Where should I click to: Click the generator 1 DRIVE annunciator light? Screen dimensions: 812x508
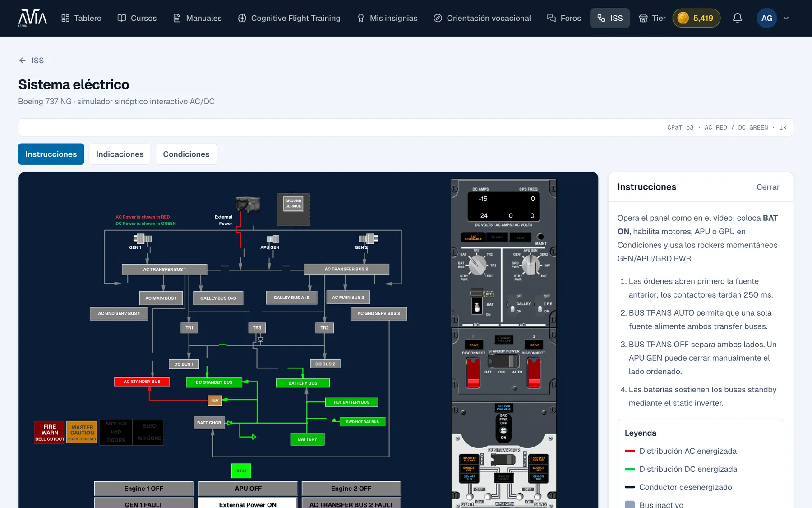click(474, 345)
